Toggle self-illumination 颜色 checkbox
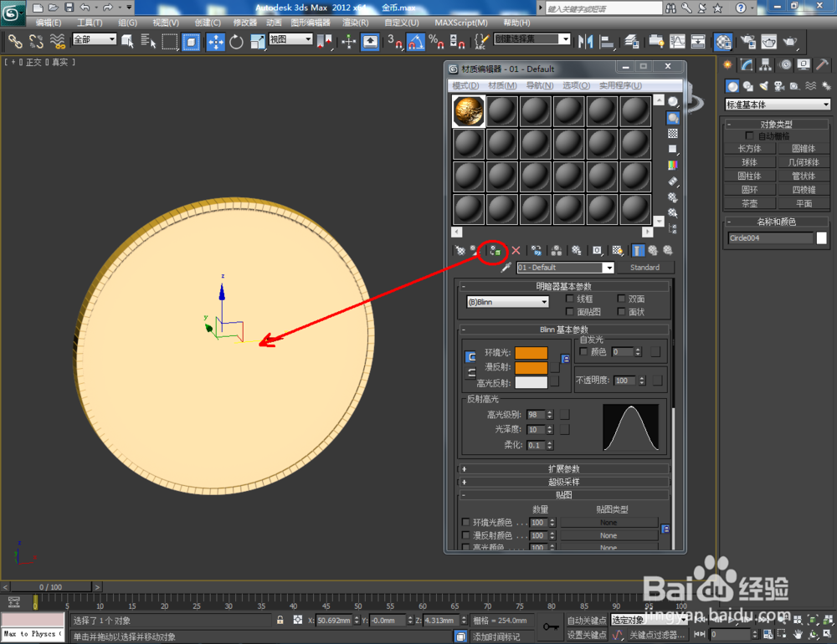Viewport: 837px width, 644px height. pos(583,351)
